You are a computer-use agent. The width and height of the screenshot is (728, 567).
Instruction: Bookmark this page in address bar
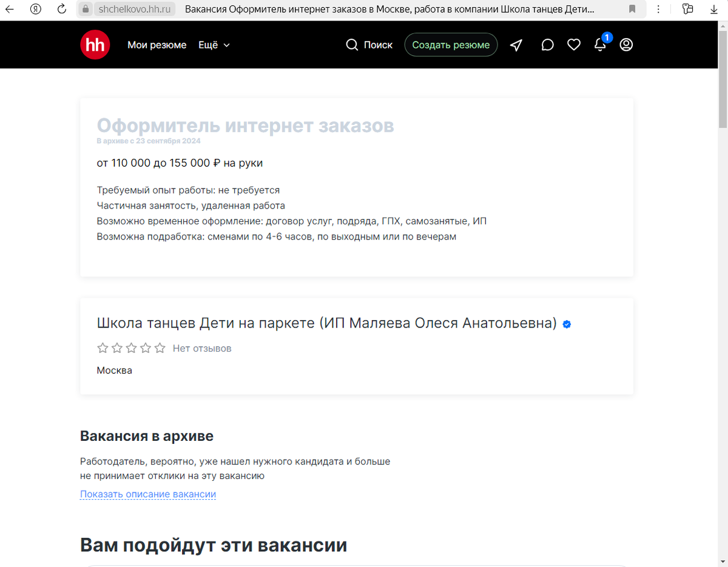pos(632,9)
